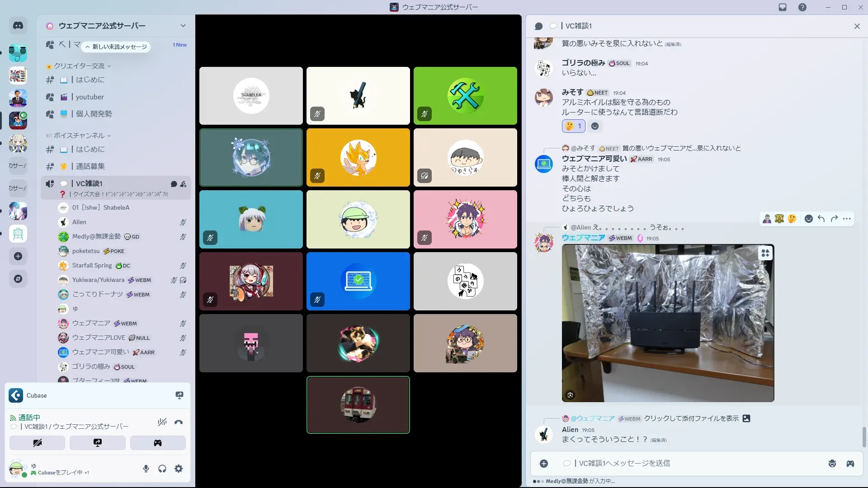Toggle noise suppression in call panel

pyautogui.click(x=162, y=422)
